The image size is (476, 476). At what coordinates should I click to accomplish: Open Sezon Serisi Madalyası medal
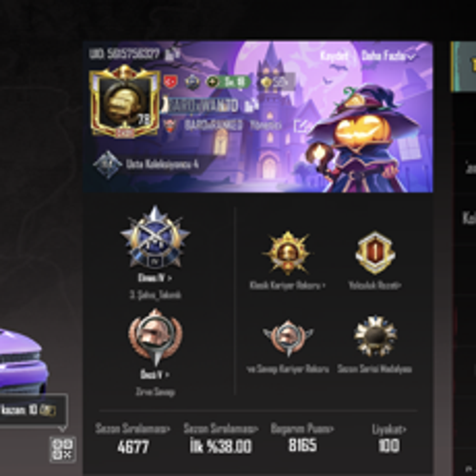(x=375, y=336)
